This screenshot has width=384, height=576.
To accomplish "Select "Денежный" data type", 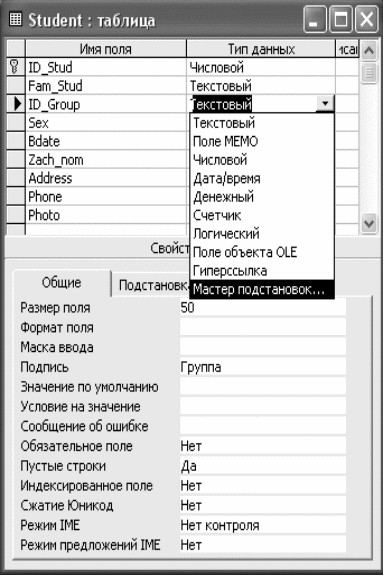I will coord(262,197).
